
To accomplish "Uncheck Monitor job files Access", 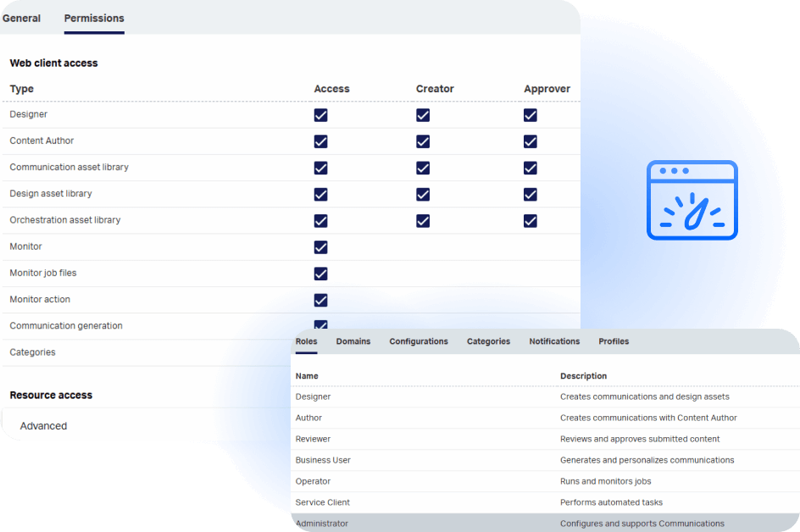I will pyautogui.click(x=320, y=273).
